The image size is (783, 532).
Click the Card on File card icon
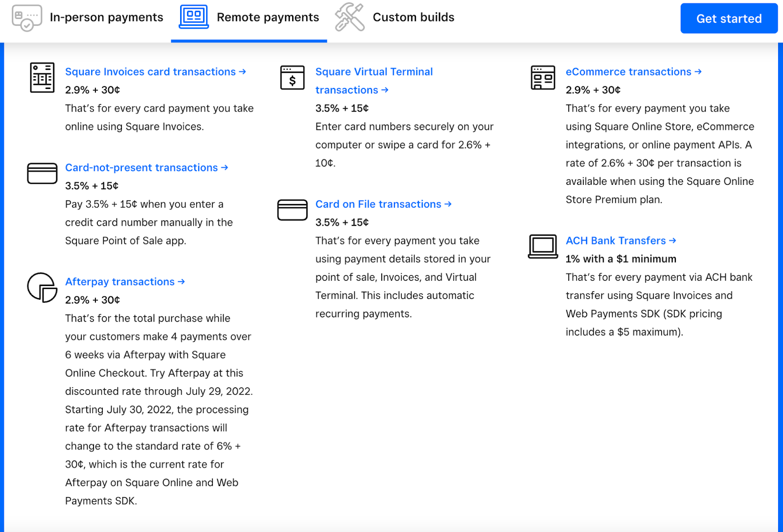(x=292, y=210)
